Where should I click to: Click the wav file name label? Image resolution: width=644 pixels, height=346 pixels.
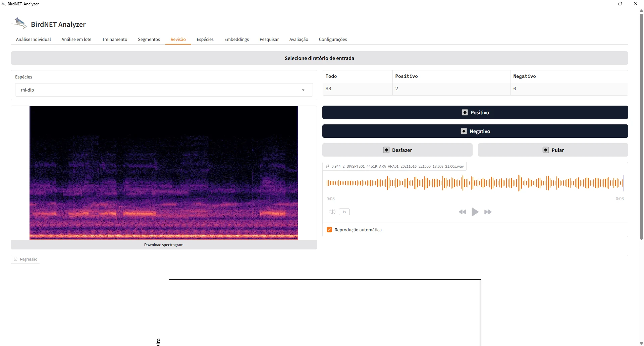[x=397, y=166]
